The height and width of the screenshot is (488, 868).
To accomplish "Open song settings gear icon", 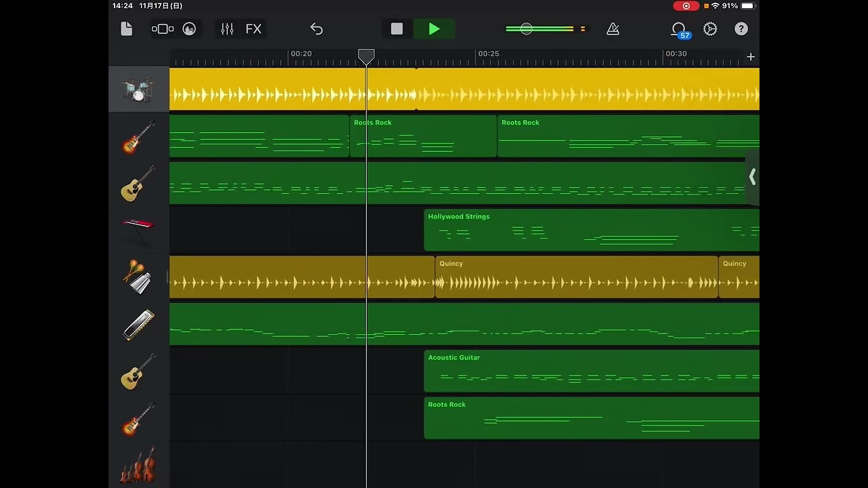I will point(710,28).
